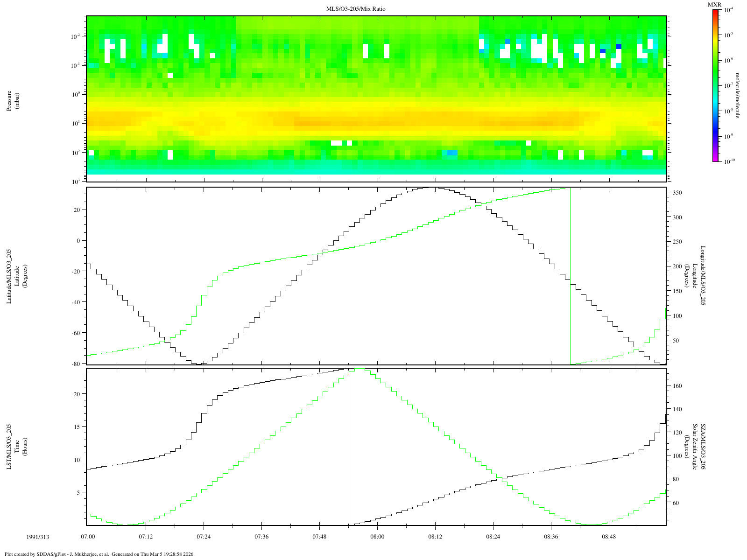Viewport: 747px width, 560px height.
Task: Click the Pressure (mbar) axis label
Action: pos(13,101)
